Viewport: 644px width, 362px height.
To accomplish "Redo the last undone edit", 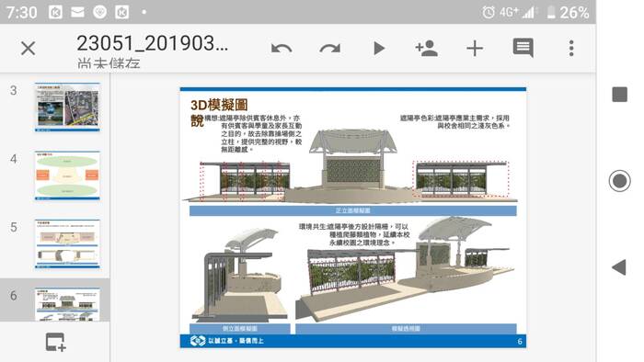I will coord(329,49).
